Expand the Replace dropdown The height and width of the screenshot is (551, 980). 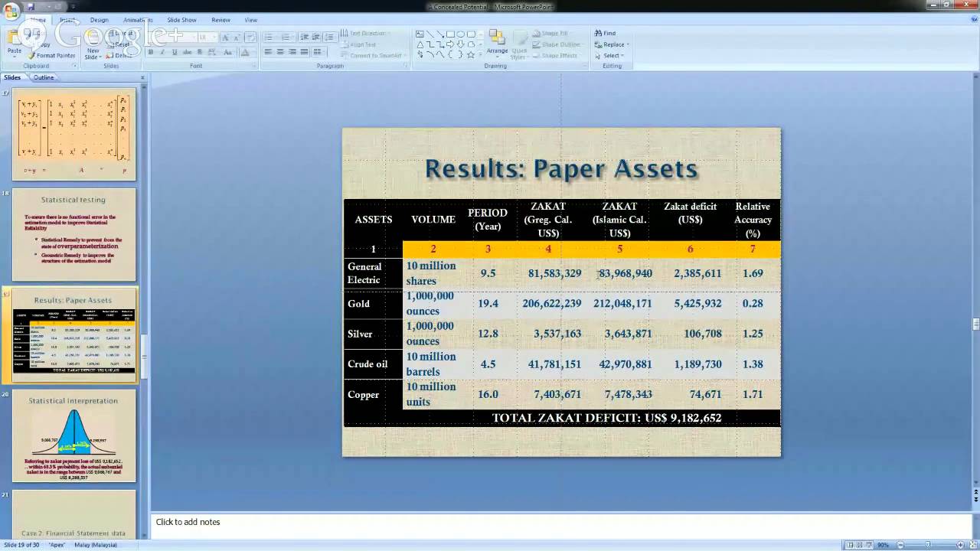629,44
